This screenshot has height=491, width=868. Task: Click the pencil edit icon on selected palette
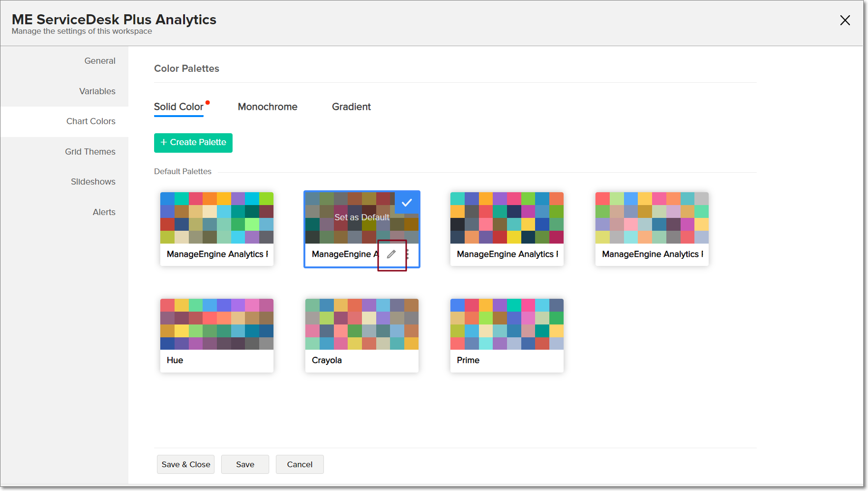[x=391, y=255]
